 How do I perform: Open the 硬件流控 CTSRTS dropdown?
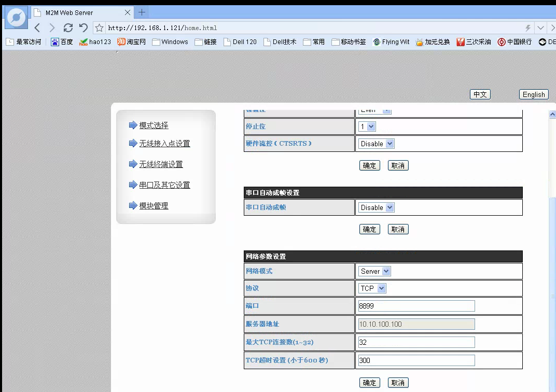point(376,144)
